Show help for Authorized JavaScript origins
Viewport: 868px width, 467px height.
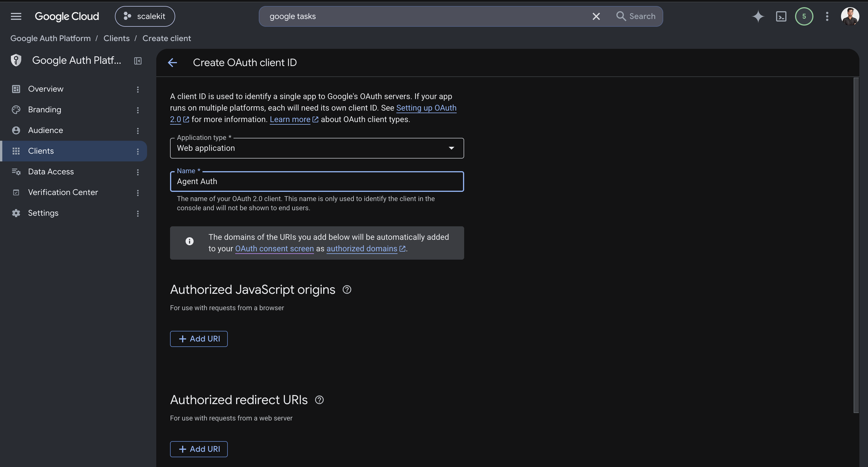point(347,289)
